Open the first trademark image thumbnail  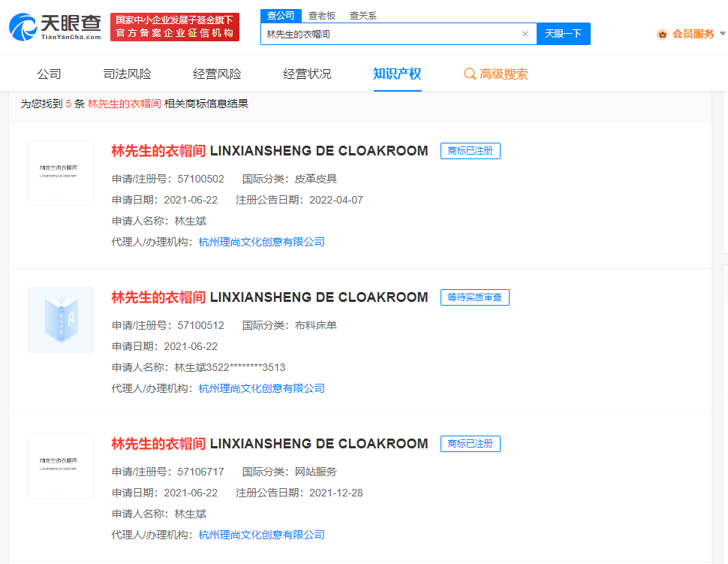[x=60, y=173]
